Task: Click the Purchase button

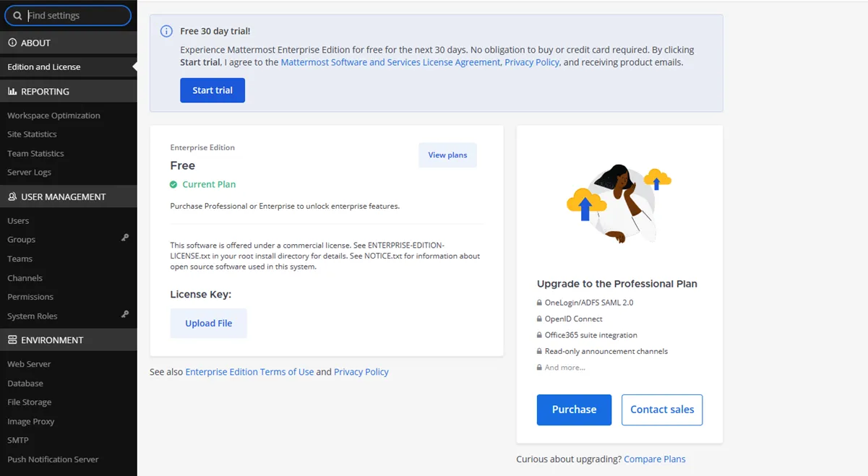Action: tap(575, 410)
